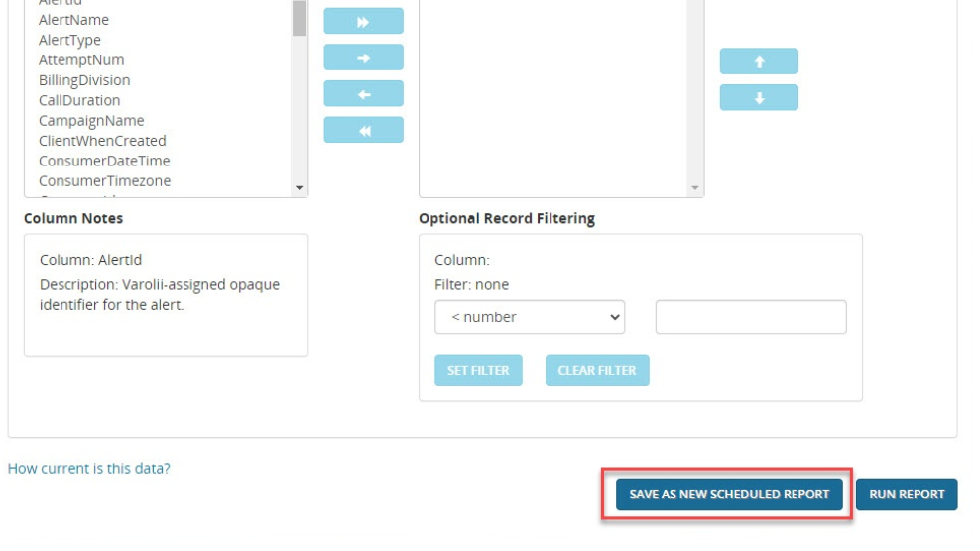Select CampaignName column entry
This screenshot has height=551, width=980.
(x=91, y=121)
